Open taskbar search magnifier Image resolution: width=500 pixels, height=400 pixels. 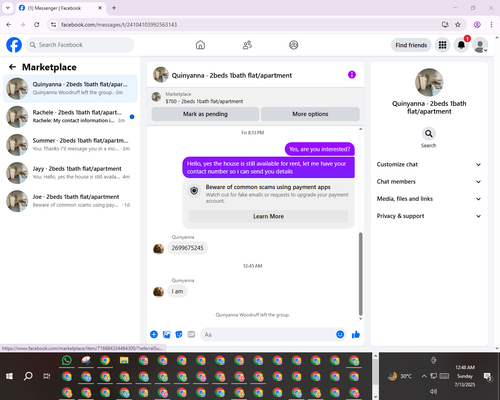pos(28,376)
